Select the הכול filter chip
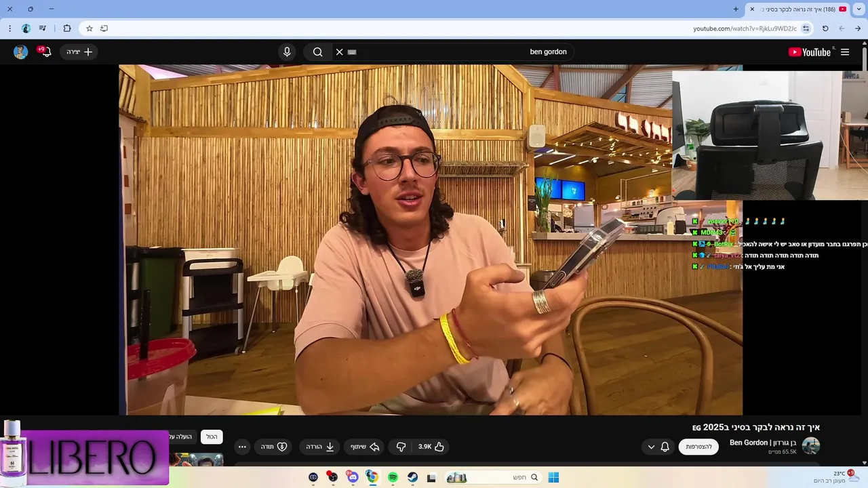 [212, 437]
